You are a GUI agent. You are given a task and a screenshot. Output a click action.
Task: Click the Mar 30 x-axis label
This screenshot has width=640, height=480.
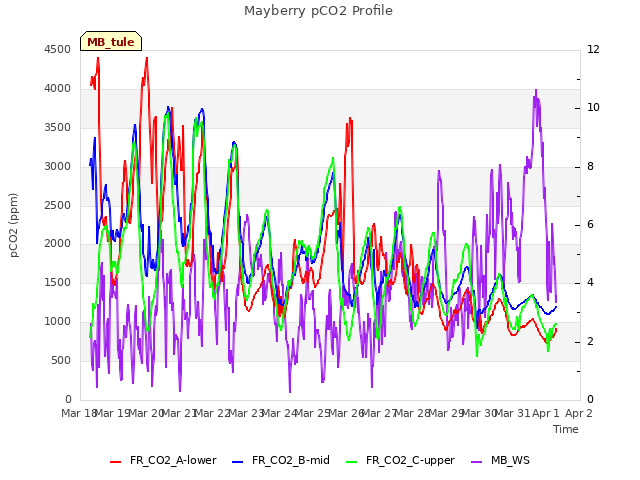[479, 413]
